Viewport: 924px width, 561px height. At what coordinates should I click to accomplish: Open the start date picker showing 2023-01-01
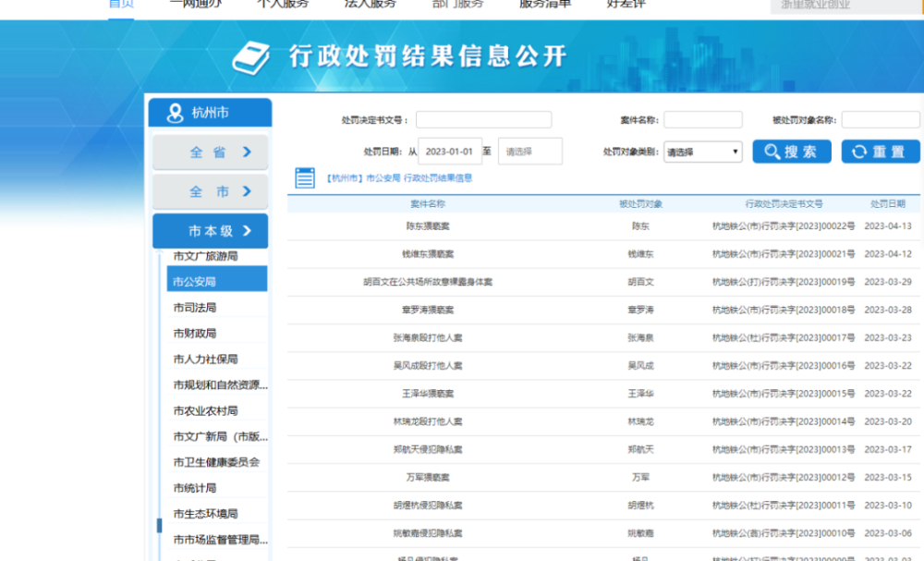click(x=451, y=152)
